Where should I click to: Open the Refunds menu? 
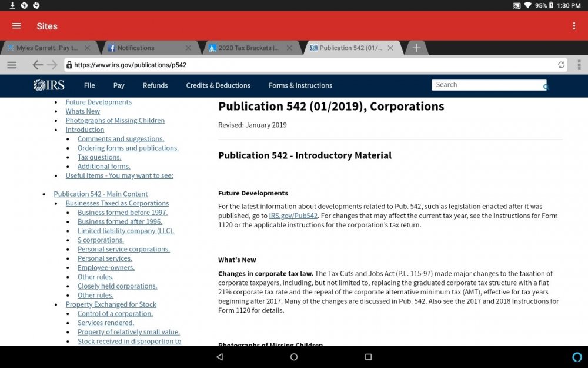[x=155, y=85]
